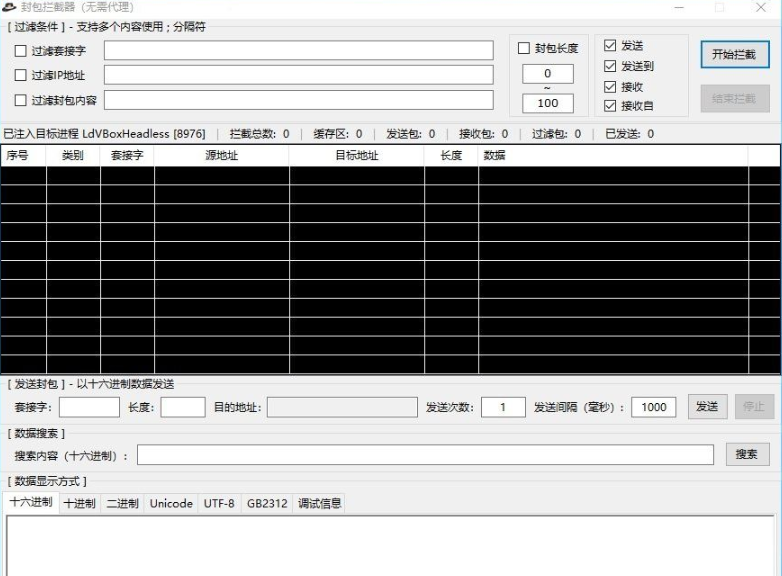
Task: Uncheck the 接收 checkbox
Action: 610,87
